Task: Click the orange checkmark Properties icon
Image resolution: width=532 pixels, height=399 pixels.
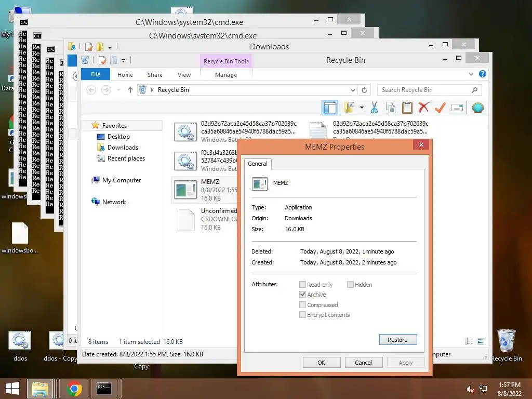Action: [x=440, y=108]
